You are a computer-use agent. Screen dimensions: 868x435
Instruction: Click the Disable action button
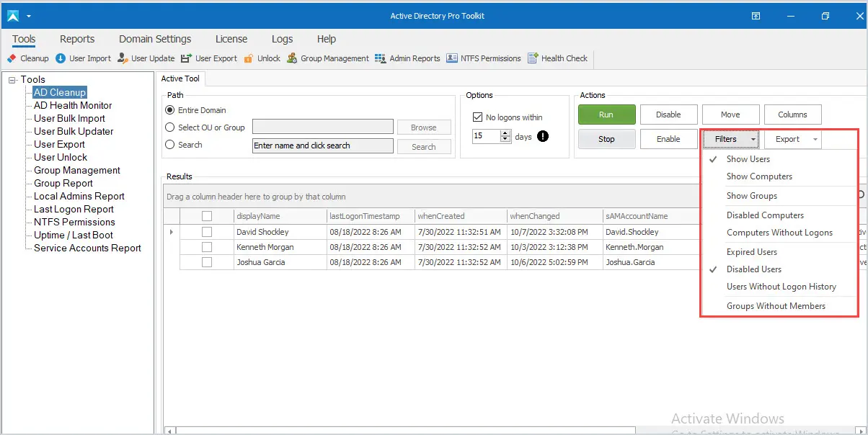click(x=668, y=115)
